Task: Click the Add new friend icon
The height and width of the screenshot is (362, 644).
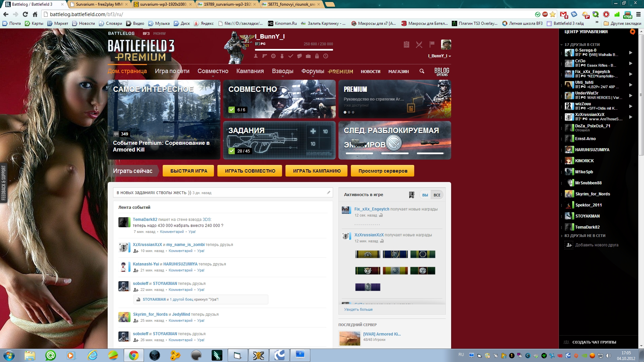Action: pos(569,245)
